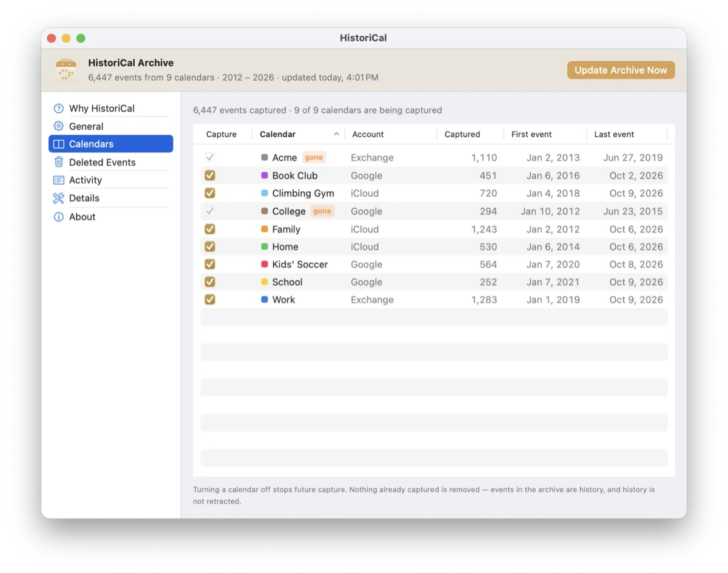
Task: Click Exchange account in the Work row
Action: [x=372, y=299]
